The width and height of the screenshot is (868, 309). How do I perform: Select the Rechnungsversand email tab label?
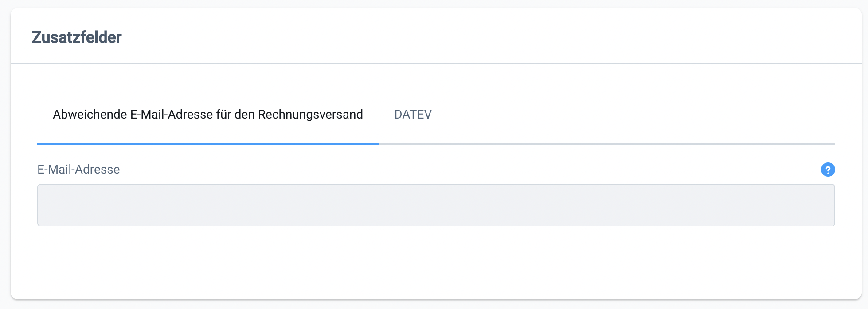(207, 115)
